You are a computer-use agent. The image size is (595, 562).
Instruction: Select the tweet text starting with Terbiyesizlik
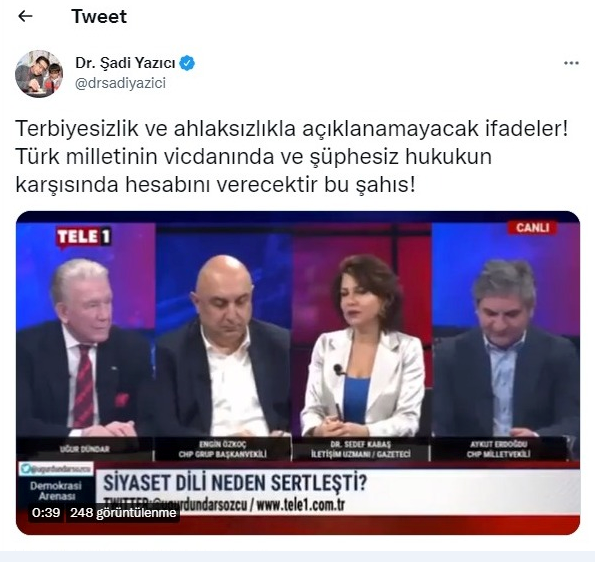292,157
